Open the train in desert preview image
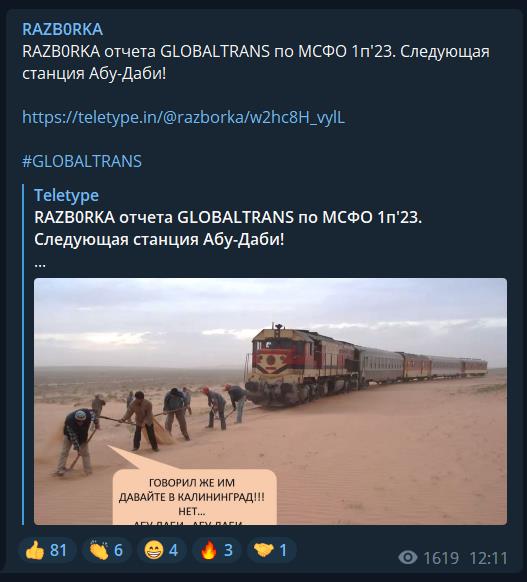 tap(270, 401)
